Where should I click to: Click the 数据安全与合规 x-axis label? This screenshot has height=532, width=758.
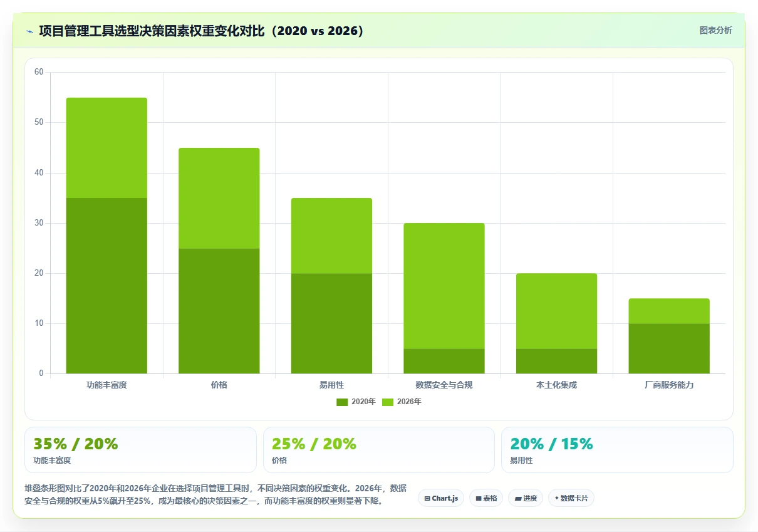(444, 385)
